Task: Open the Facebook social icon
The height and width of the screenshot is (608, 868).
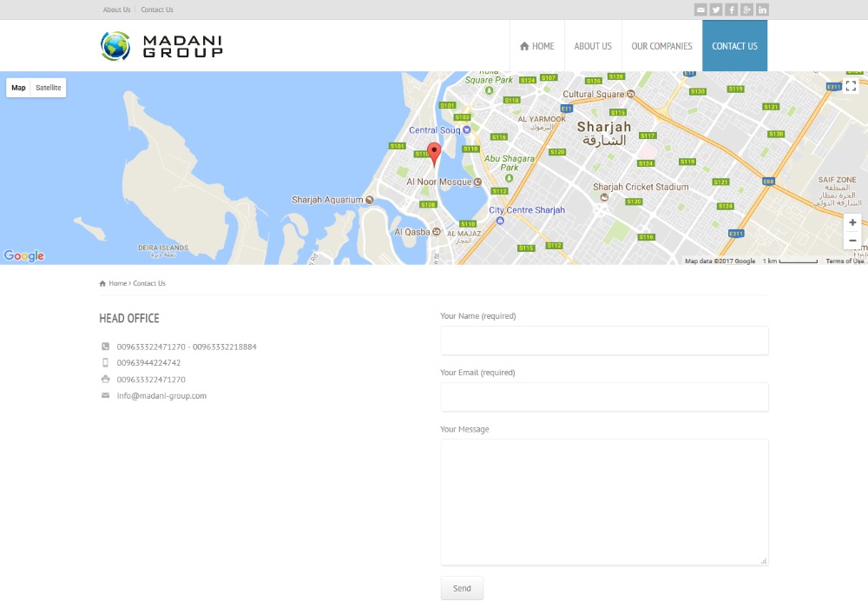Action: 731,10
